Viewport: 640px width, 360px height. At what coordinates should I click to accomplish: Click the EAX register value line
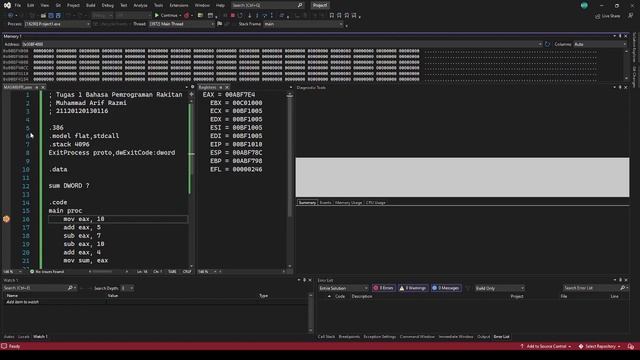229,95
